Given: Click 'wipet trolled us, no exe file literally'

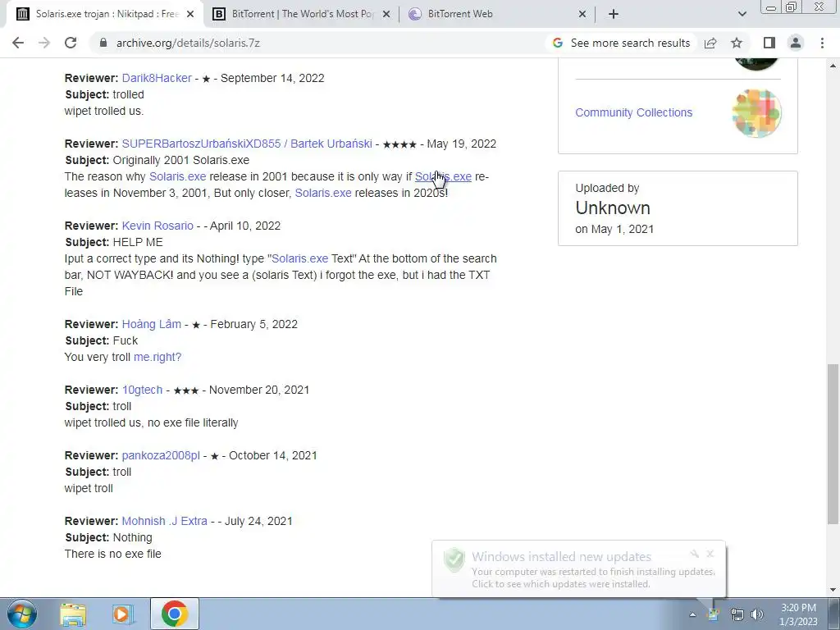Looking at the screenshot, I should [151, 422].
